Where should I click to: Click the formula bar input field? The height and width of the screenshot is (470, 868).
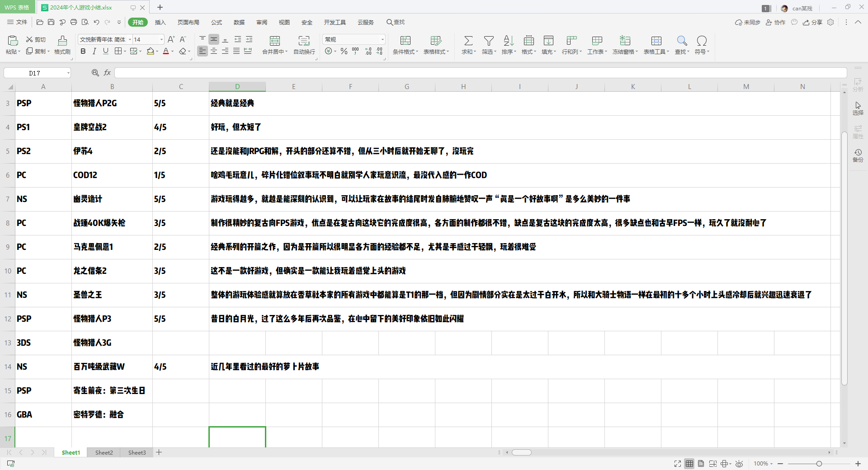tap(480, 73)
